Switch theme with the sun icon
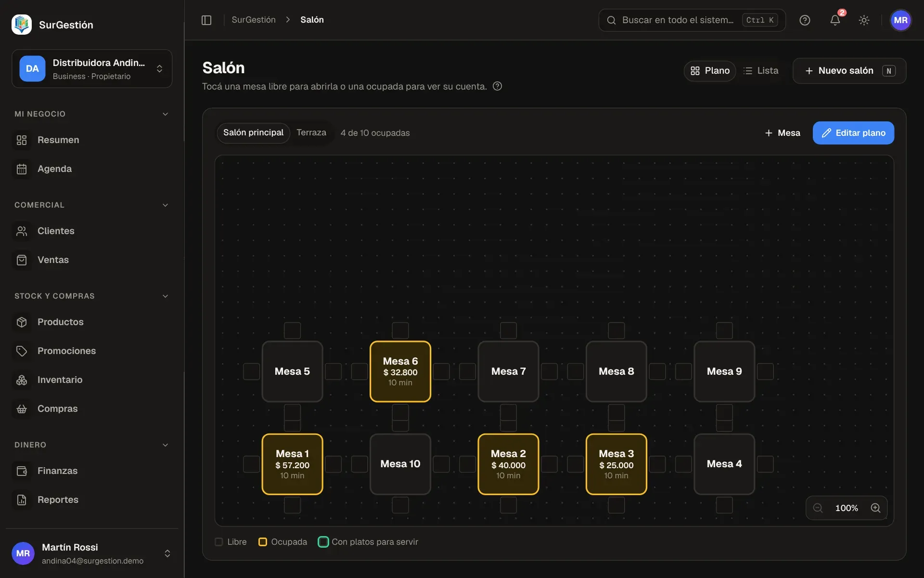Viewport: 924px width, 578px height. [x=864, y=20]
